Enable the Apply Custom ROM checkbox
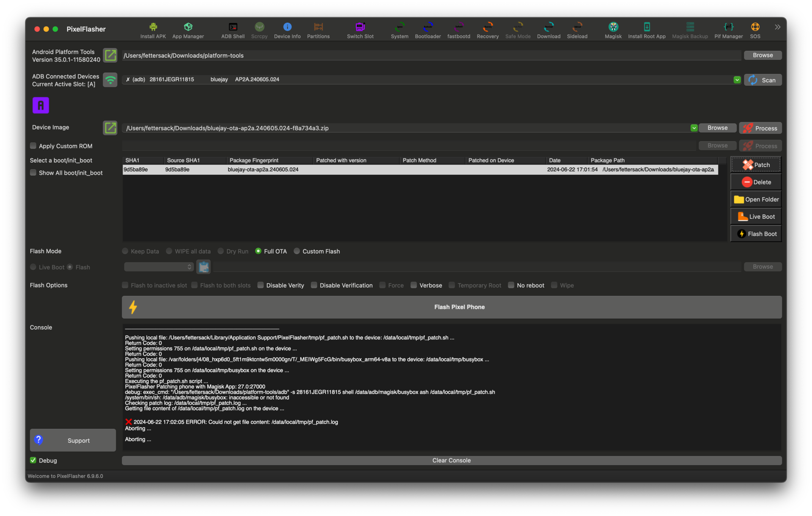The height and width of the screenshot is (516, 812). point(33,146)
